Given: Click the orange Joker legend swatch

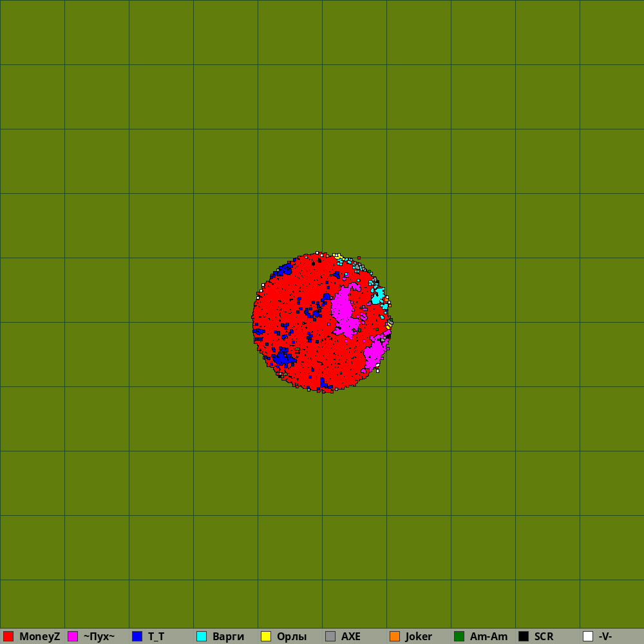Looking at the screenshot, I should tap(395, 636).
